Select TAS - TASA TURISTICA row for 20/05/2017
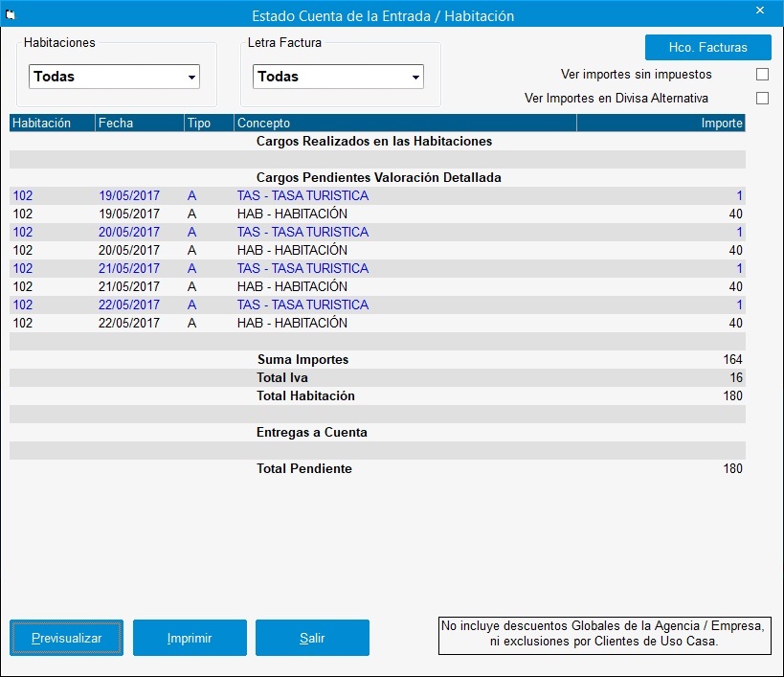 [x=377, y=232]
